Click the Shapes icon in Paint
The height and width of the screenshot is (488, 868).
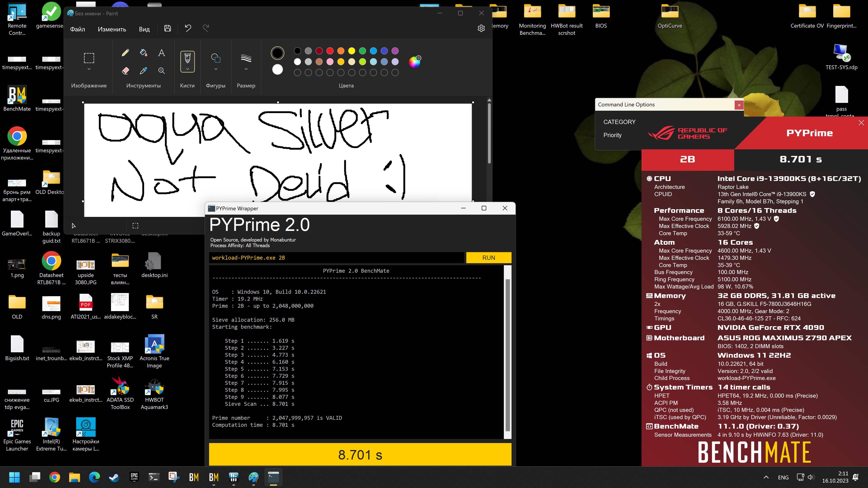(216, 58)
